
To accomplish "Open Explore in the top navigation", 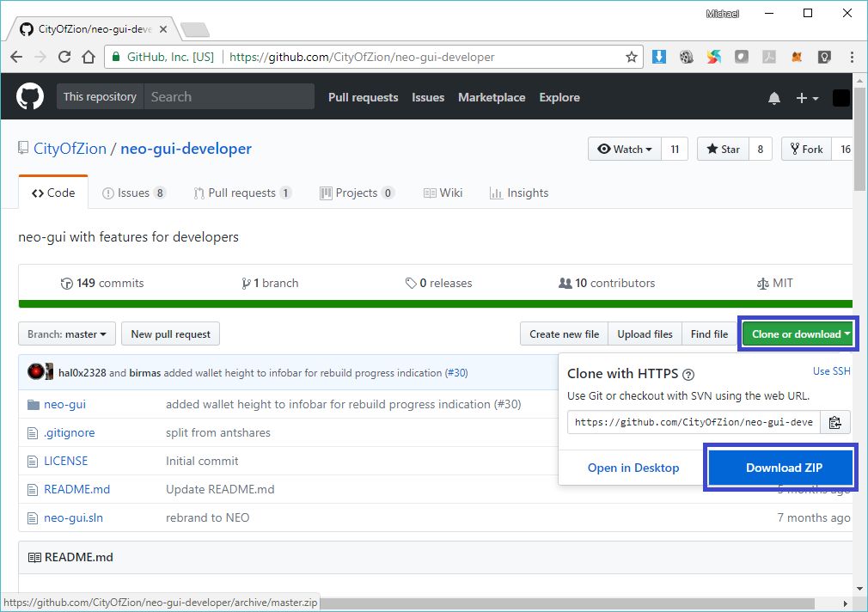I will pos(559,97).
